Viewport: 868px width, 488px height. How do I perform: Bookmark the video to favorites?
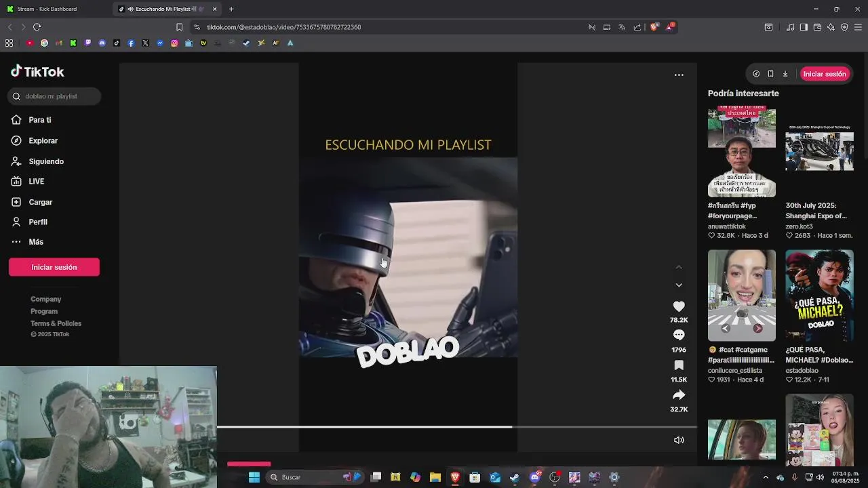coord(679,365)
